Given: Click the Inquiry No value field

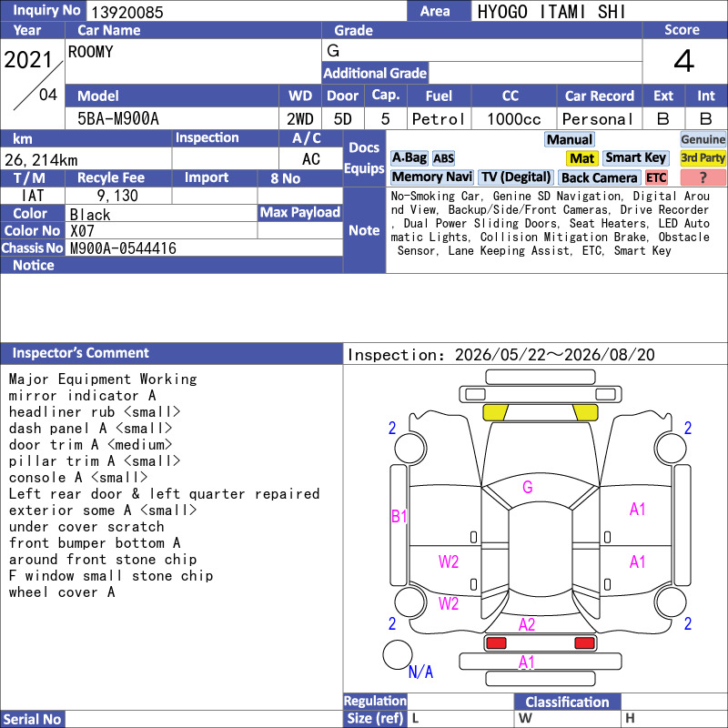Looking at the screenshot, I should click(247, 11).
